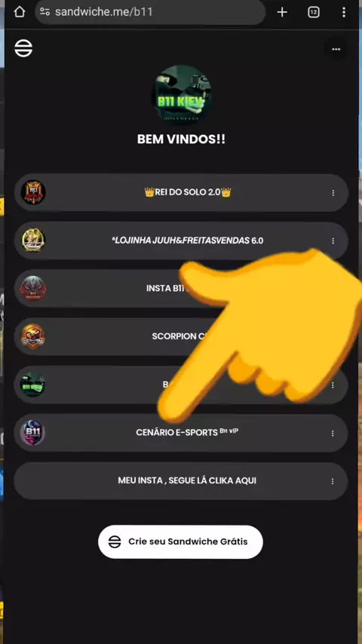Screen dimensions: 362x644
Task: Open the browser three-dot overflow menu
Action: 344,12
